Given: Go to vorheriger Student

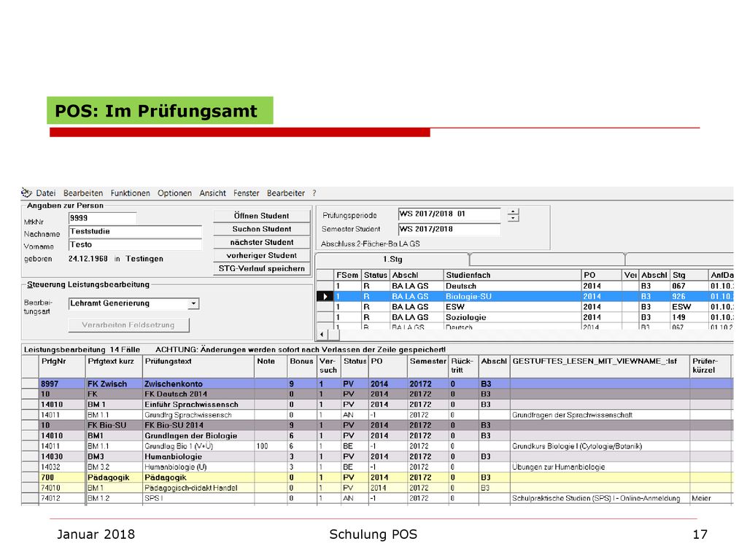Looking at the screenshot, I should (262, 255).
